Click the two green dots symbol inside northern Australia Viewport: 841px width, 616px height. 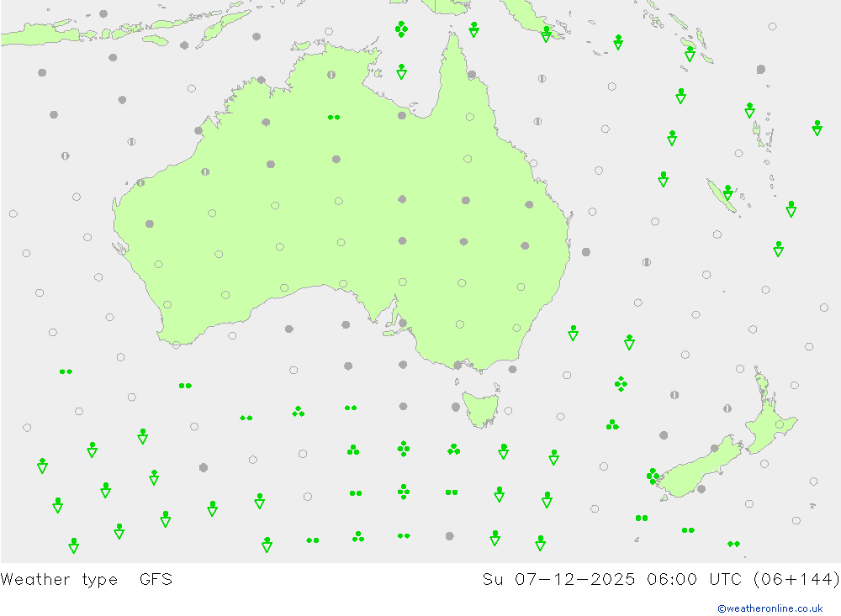tap(334, 117)
